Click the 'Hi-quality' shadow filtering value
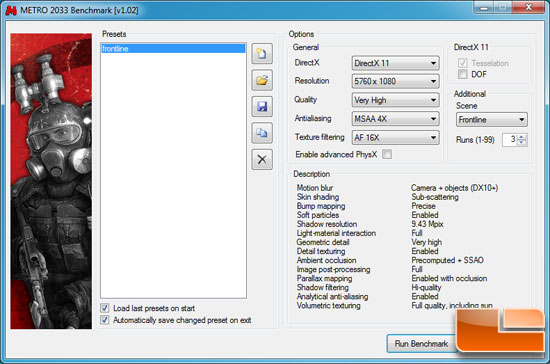Image resolution: width=550 pixels, height=364 pixels. pyautogui.click(x=426, y=288)
